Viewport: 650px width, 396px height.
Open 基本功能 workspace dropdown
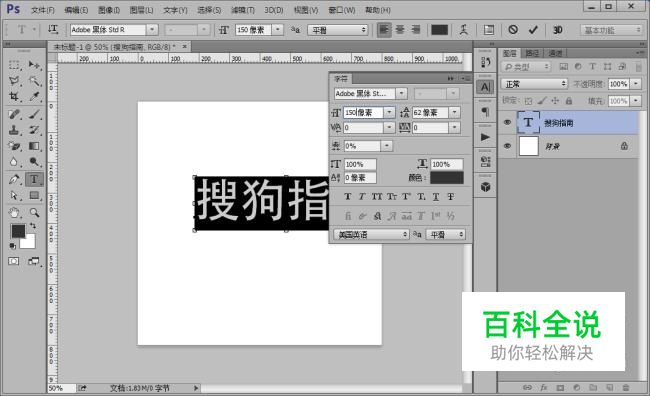click(x=611, y=30)
